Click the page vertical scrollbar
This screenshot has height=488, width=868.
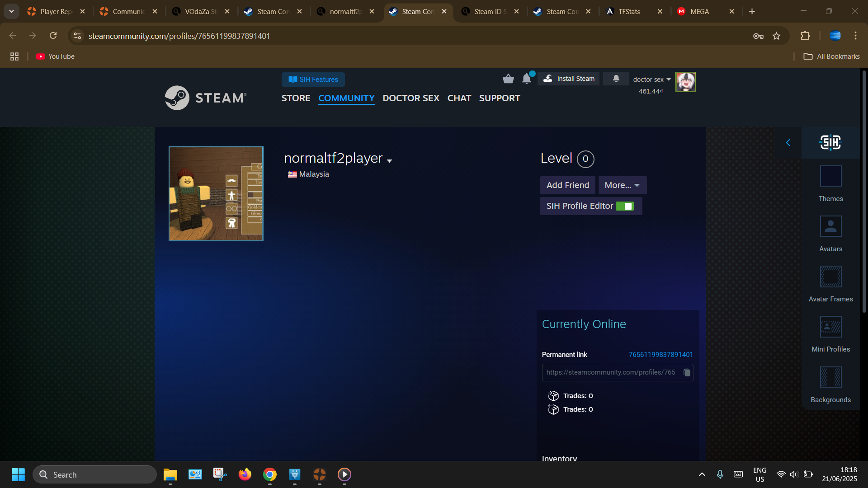864,192
